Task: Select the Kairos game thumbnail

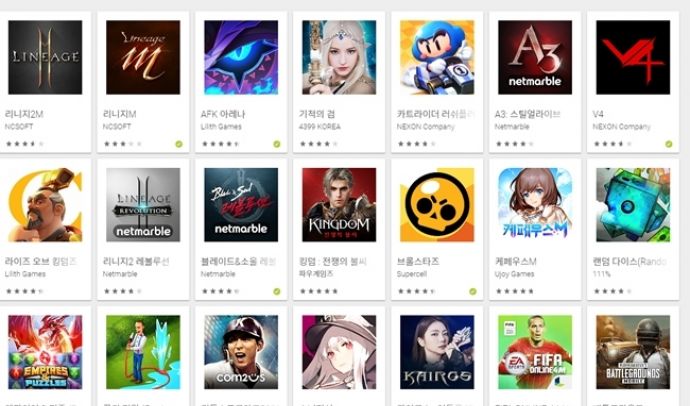Action: pos(437,352)
